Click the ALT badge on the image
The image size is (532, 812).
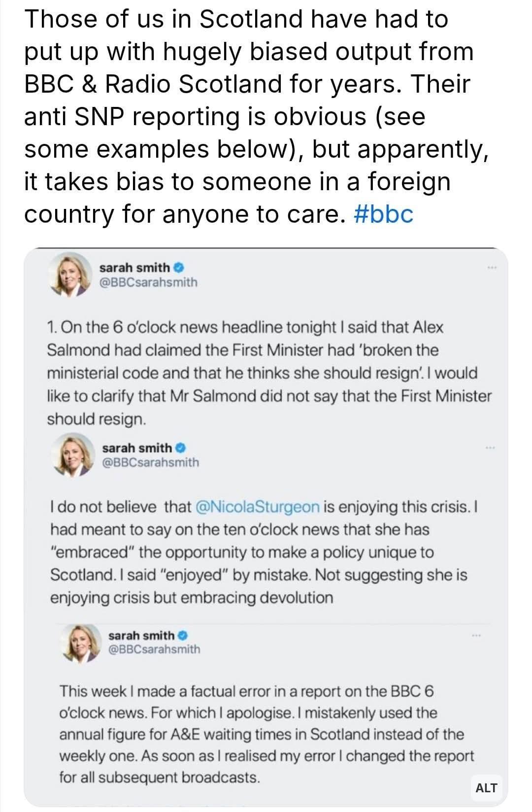(x=486, y=788)
